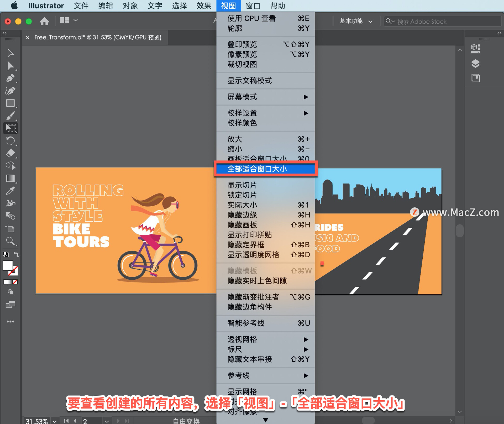This screenshot has width=504, height=424.
Task: Toggle 隐藏文本串接 option
Action: 265,359
